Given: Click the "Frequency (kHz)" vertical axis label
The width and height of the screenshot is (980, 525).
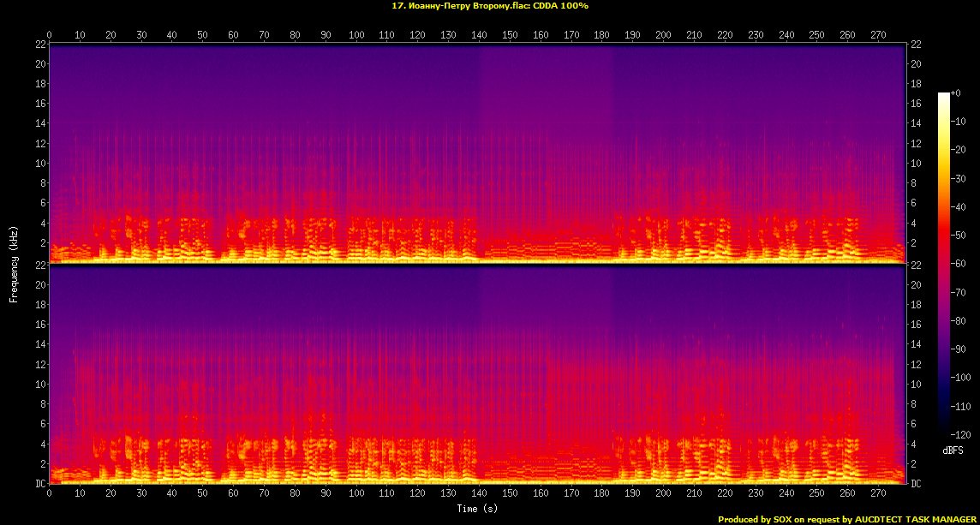Looking at the screenshot, I should click(x=14, y=264).
